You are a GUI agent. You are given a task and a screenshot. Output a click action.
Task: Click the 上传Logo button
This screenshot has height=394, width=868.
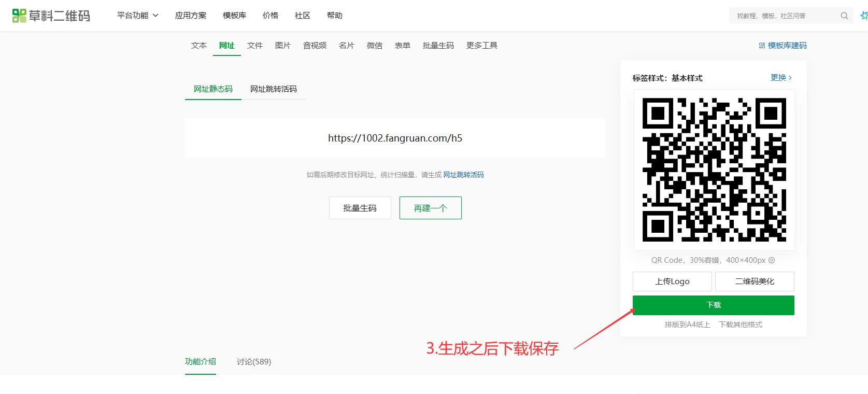672,282
